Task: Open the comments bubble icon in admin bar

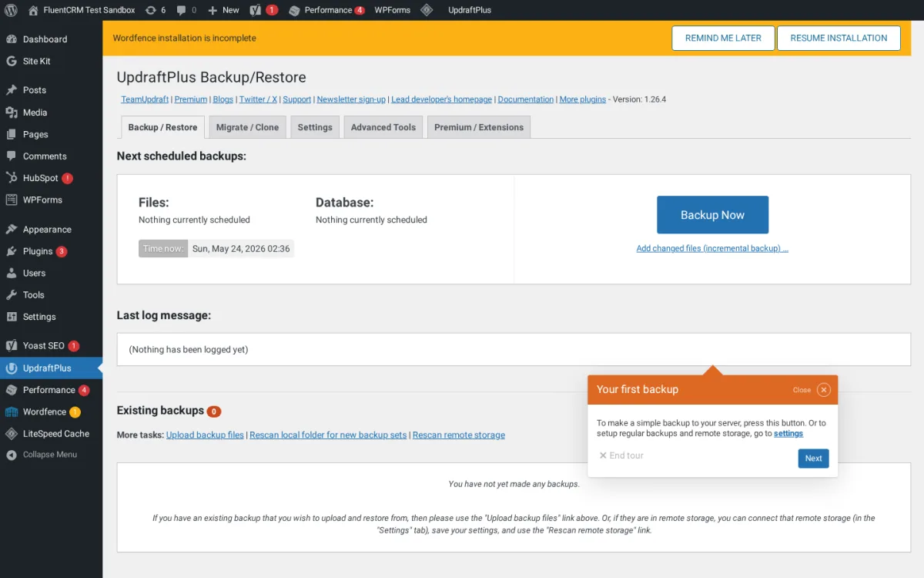Action: click(181, 10)
